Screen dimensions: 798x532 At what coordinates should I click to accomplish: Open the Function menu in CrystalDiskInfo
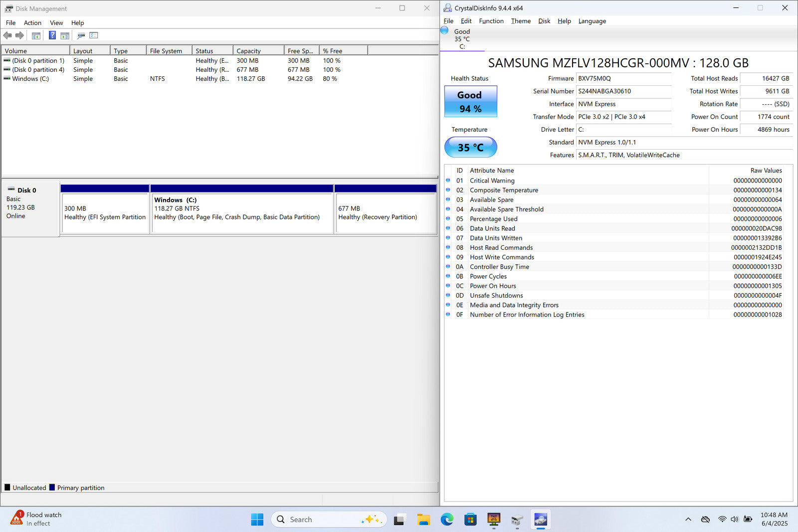pyautogui.click(x=491, y=21)
